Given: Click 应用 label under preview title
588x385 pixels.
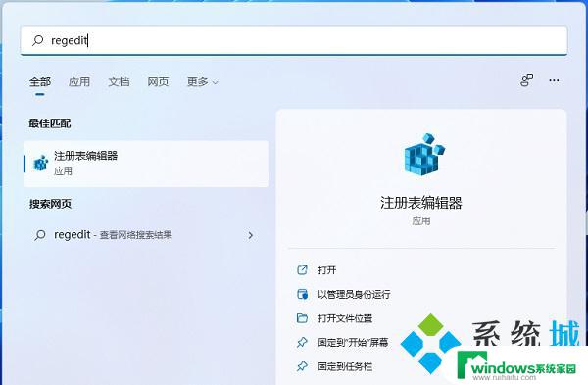Looking at the screenshot, I should tap(421, 220).
